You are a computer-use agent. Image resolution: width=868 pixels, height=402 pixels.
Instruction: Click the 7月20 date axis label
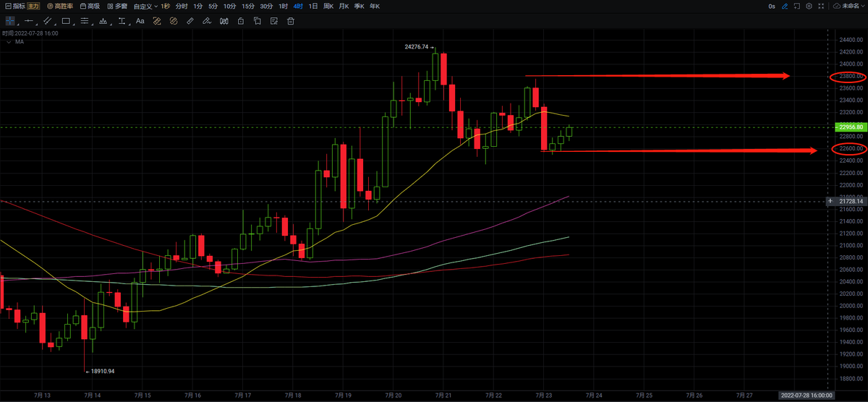coord(393,395)
